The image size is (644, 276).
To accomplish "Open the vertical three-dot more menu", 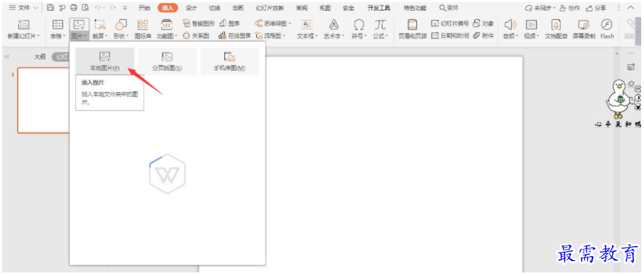I will 618,8.
